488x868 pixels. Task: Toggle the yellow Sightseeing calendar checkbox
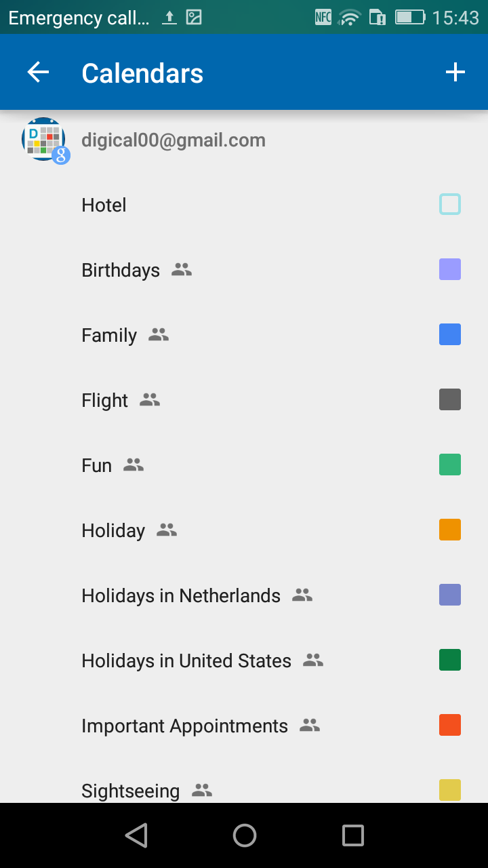point(450,790)
